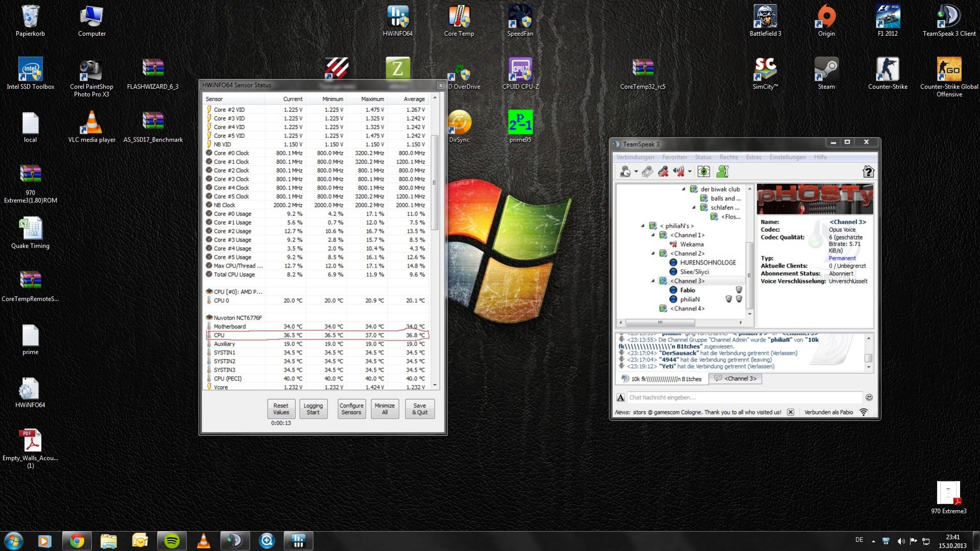Screen dimensions: 980x551
Task: Select the SimCity desktop icon
Action: point(765,74)
